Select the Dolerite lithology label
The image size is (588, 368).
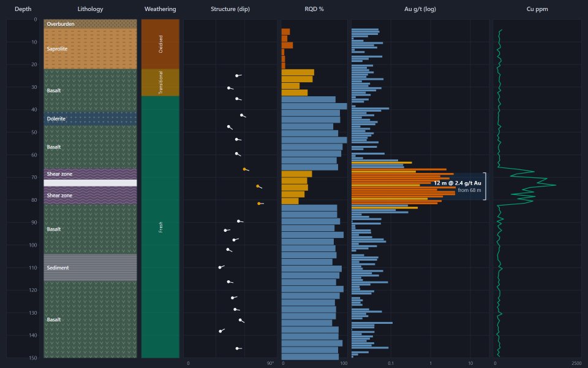tap(56, 118)
